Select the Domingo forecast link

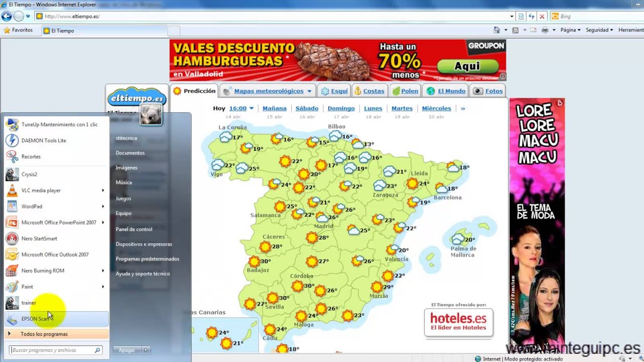click(x=341, y=108)
